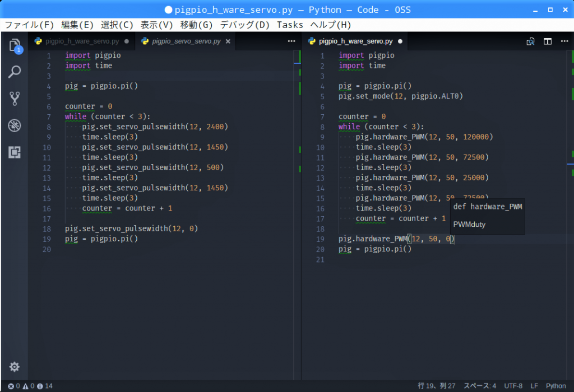The height and width of the screenshot is (392, 574).
Task: Open the Source Control view icon
Action: [15, 99]
